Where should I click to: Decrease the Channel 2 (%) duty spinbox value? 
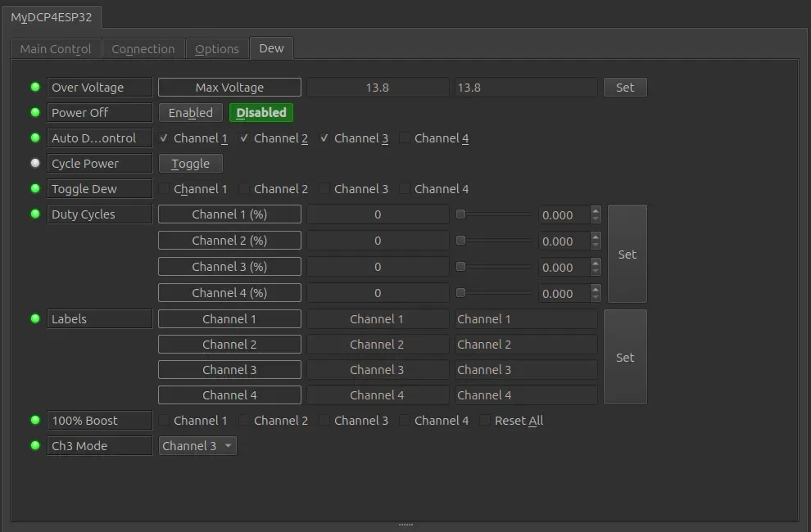point(596,245)
